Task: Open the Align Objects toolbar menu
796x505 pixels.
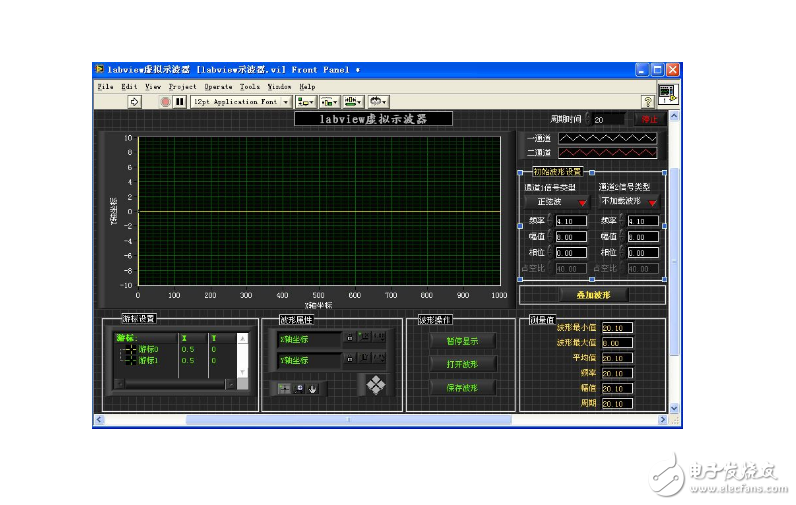Action: (306, 102)
